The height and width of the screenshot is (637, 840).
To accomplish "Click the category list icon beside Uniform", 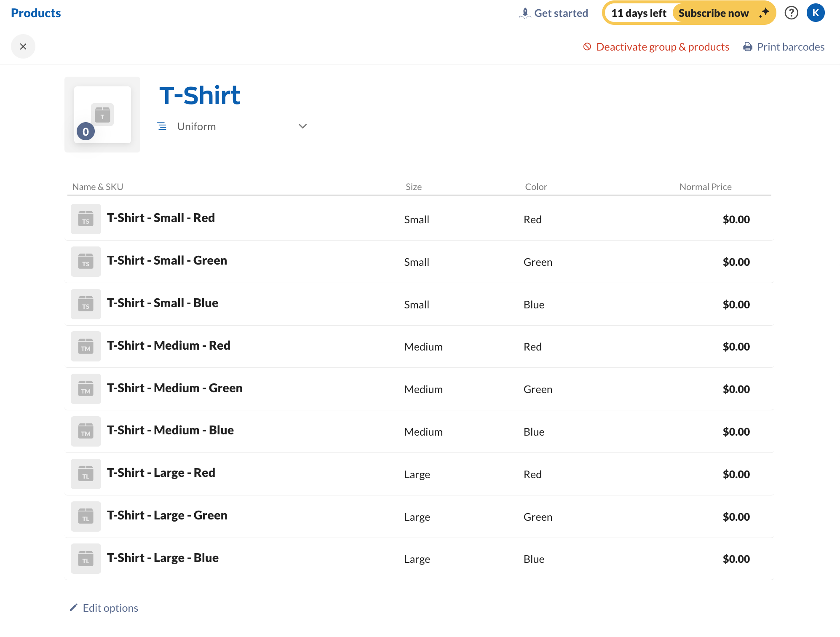I will [x=162, y=126].
